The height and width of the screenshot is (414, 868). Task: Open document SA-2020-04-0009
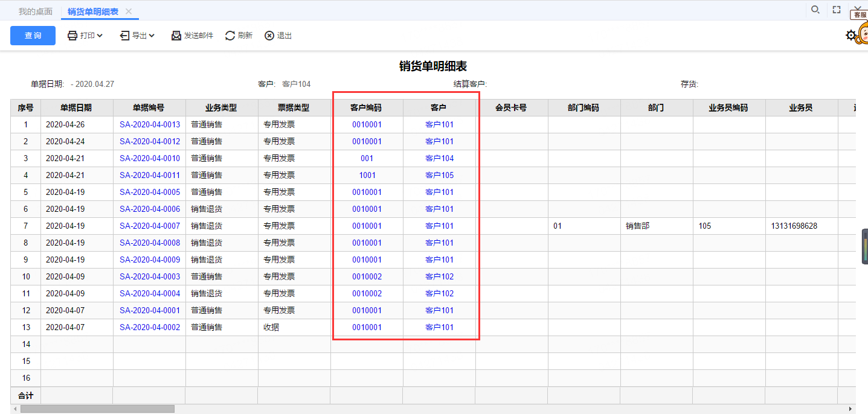150,260
